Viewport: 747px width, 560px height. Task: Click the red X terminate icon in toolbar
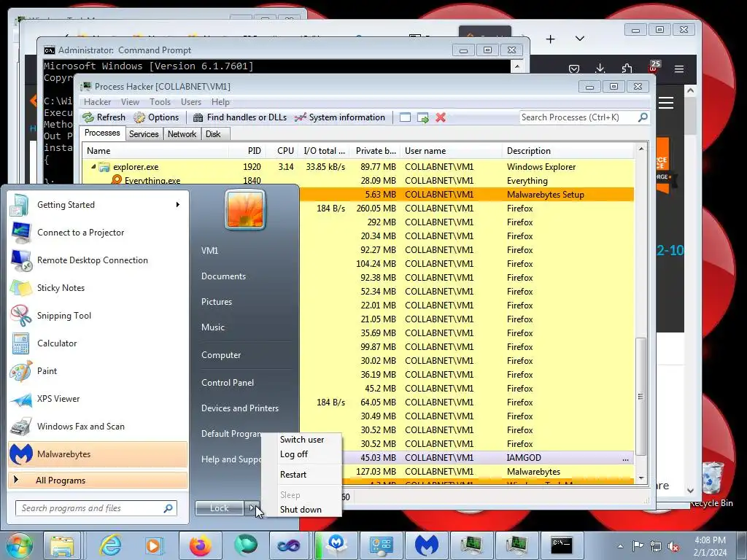441,117
